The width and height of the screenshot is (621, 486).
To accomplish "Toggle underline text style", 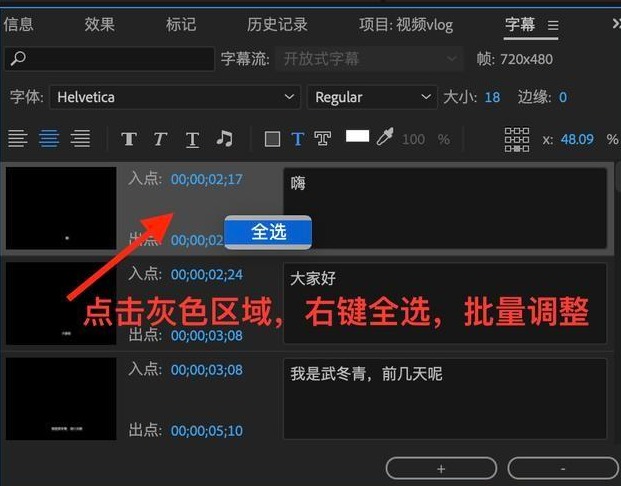I will [192, 139].
